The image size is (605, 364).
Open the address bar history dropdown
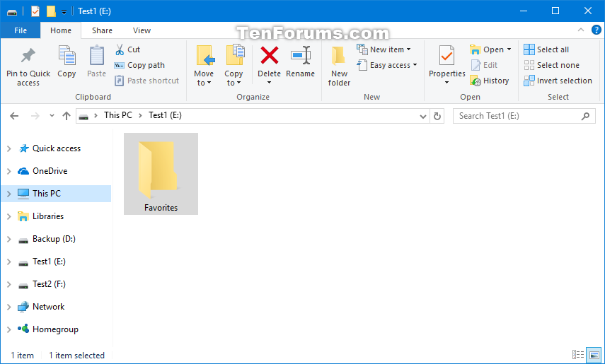pyautogui.click(x=423, y=116)
